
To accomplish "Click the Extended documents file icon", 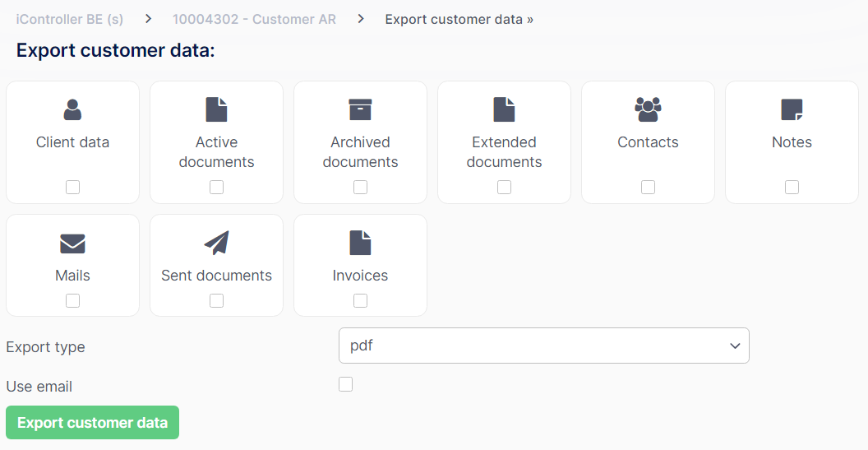I will [505, 109].
